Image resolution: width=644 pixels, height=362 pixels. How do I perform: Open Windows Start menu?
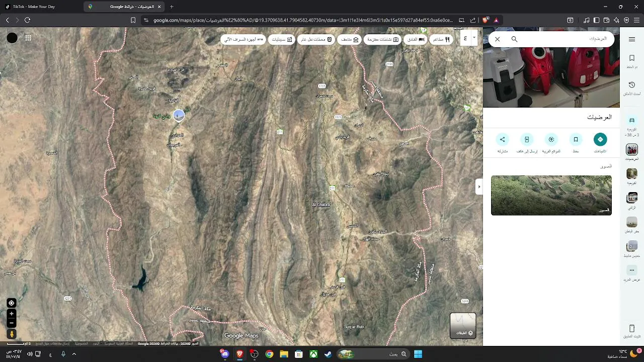coord(418,354)
